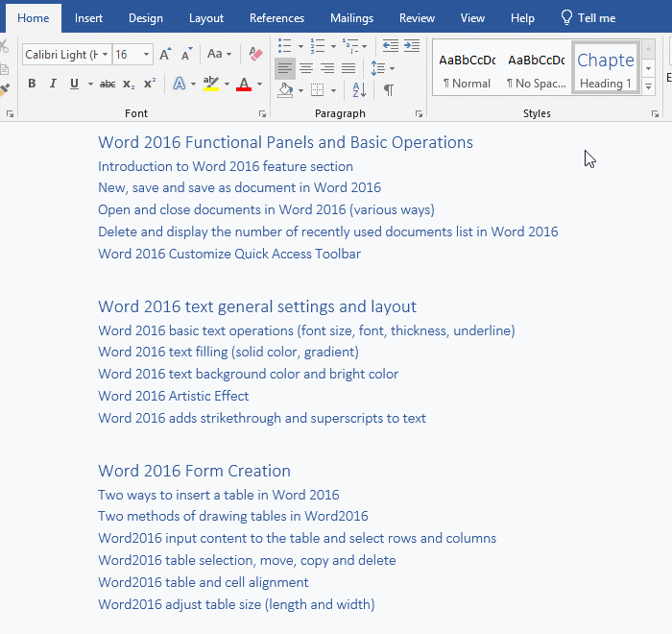Apply borders to selection
The image size is (672, 634).
[317, 90]
